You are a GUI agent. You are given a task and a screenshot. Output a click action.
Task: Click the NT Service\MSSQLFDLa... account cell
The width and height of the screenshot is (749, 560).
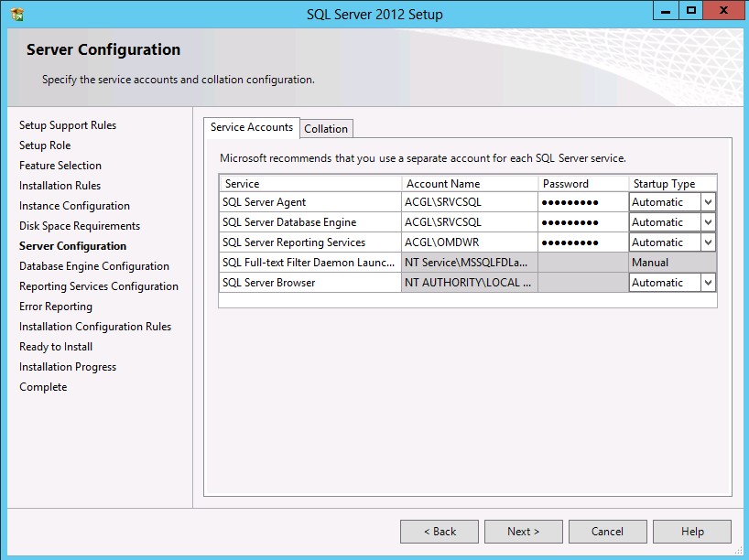tap(470, 262)
